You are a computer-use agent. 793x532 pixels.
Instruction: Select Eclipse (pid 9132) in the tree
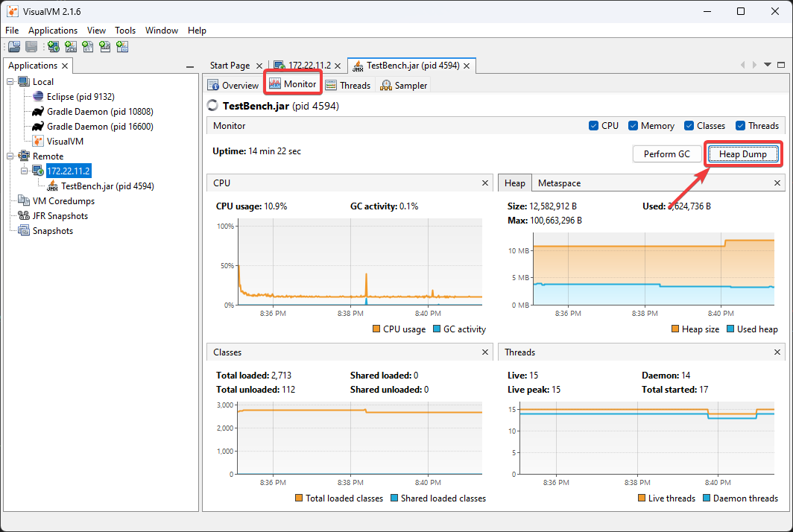(80, 97)
